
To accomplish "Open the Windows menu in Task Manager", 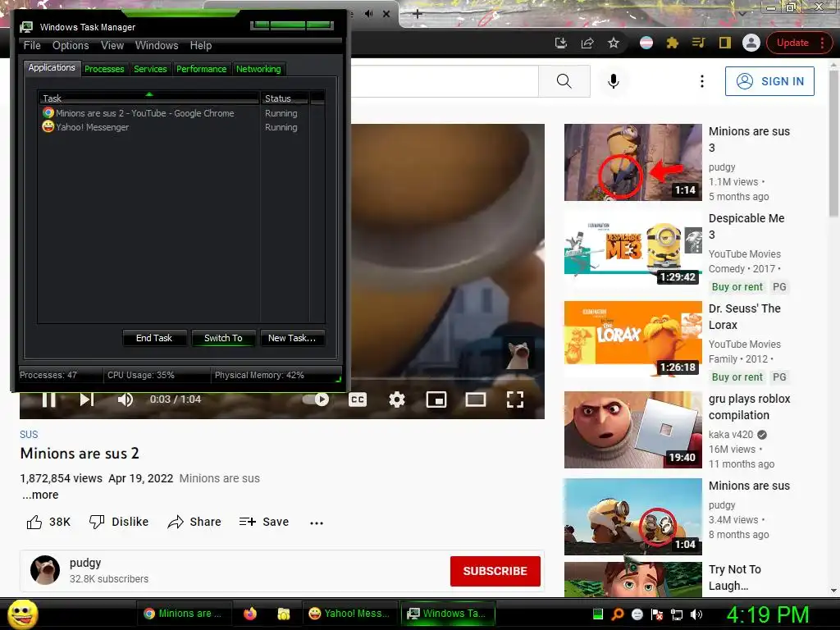I will [157, 46].
